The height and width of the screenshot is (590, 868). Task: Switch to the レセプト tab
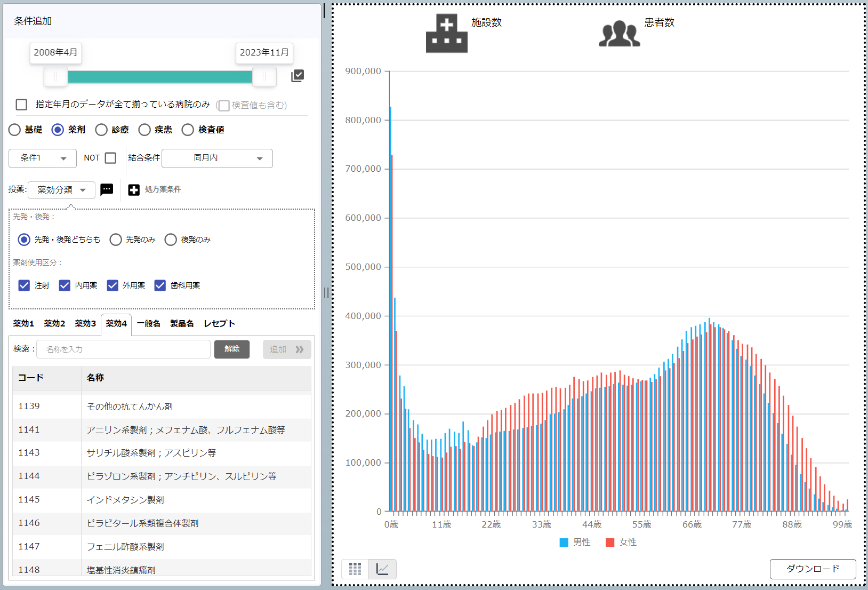point(219,323)
